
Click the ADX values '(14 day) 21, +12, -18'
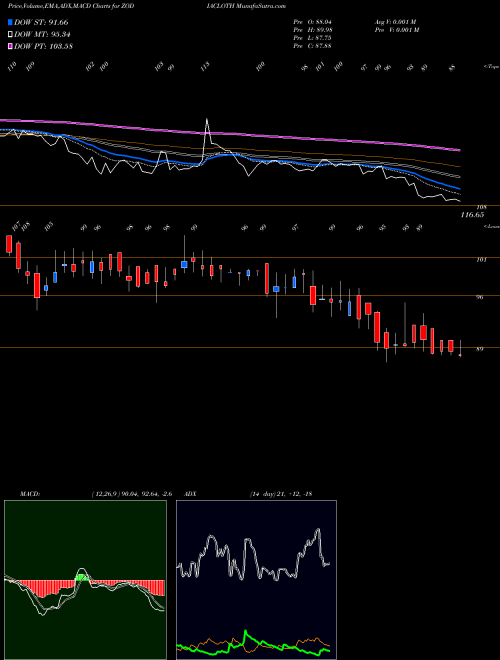pyautogui.click(x=281, y=494)
